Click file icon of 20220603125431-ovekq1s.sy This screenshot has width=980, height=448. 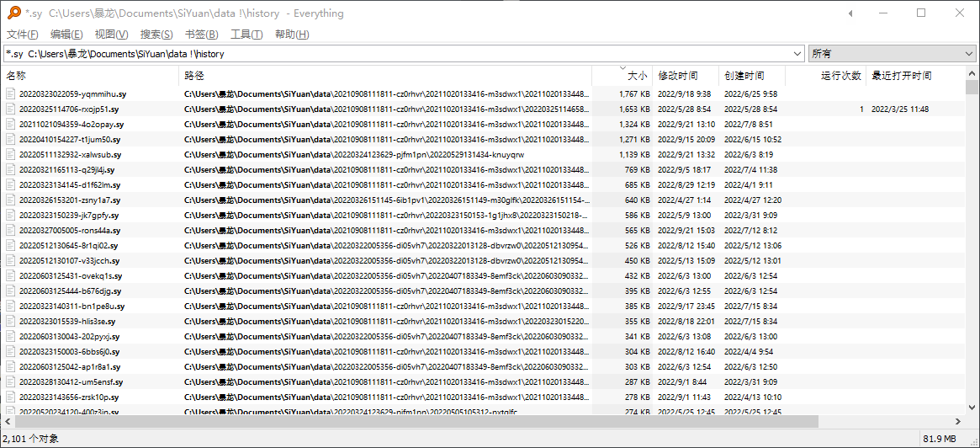(x=11, y=276)
